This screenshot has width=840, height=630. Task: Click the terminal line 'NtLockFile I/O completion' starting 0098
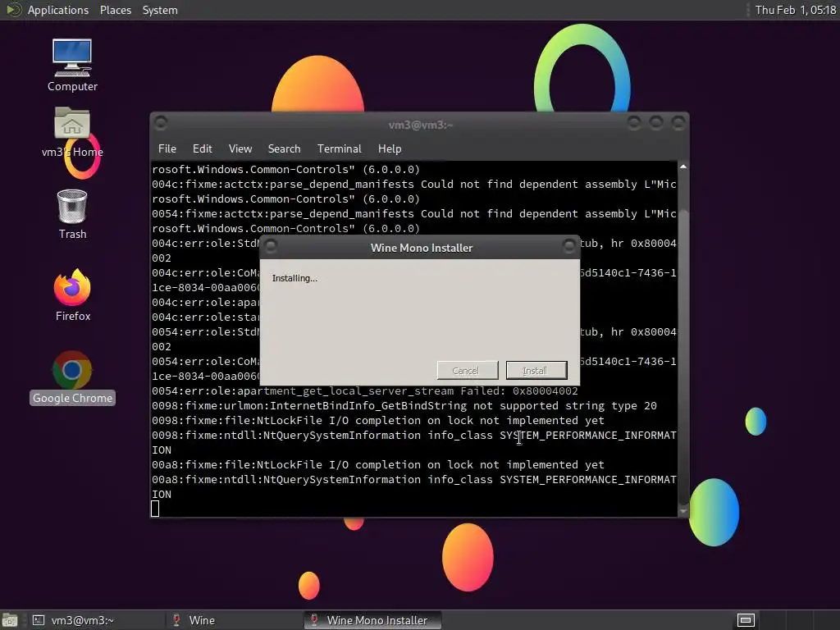point(377,421)
